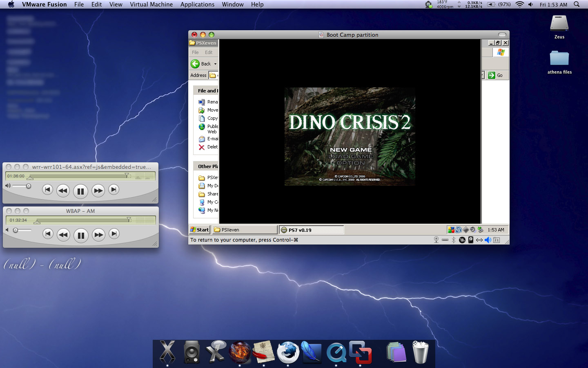Click the battery status menu bar icon
The height and width of the screenshot is (368, 588).
(499, 4)
